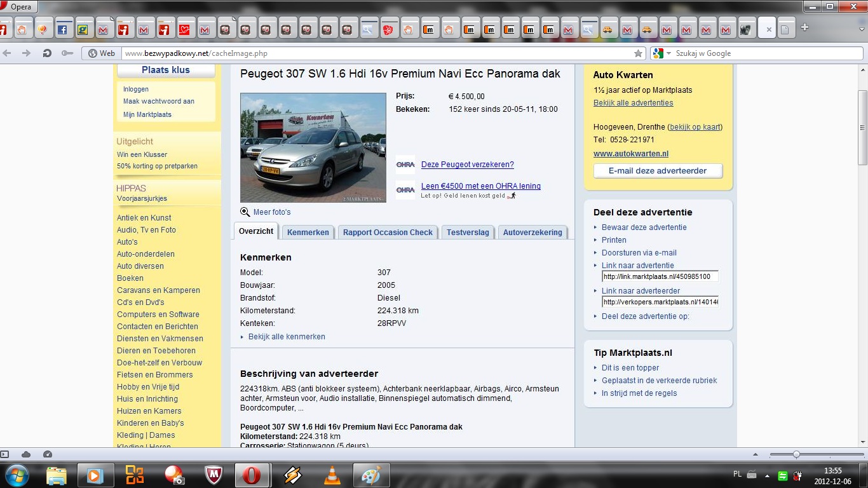
Task: Bookmark the page with the star icon
Action: [638, 53]
